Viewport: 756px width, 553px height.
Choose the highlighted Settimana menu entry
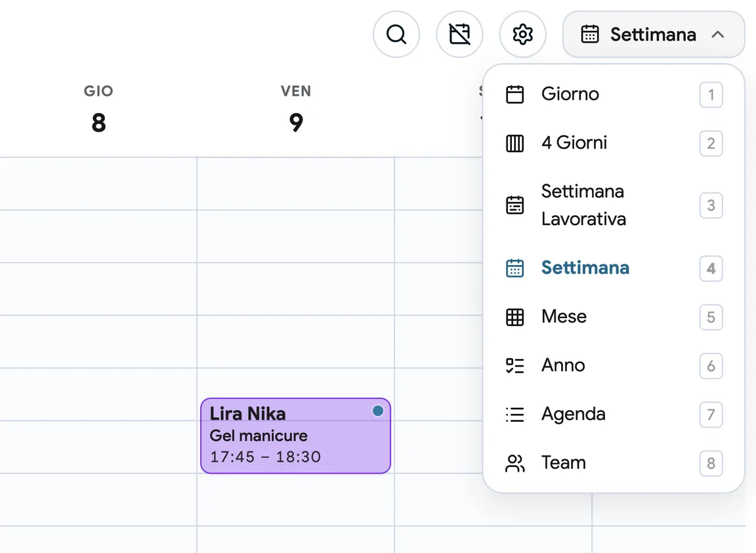pos(614,268)
